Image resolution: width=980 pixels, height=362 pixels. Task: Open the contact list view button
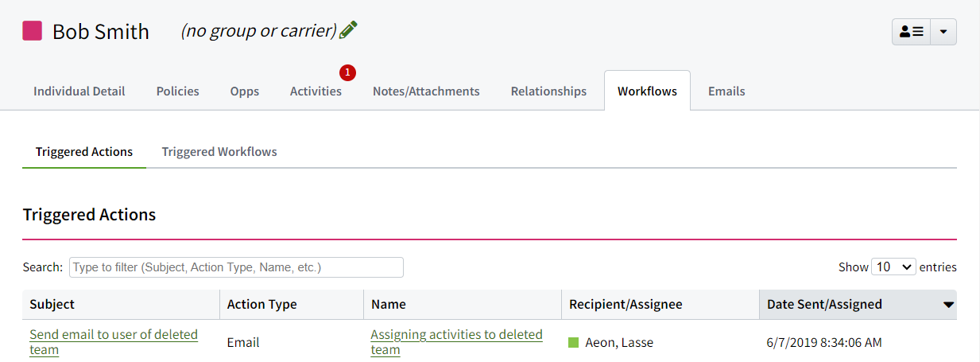coord(911,32)
